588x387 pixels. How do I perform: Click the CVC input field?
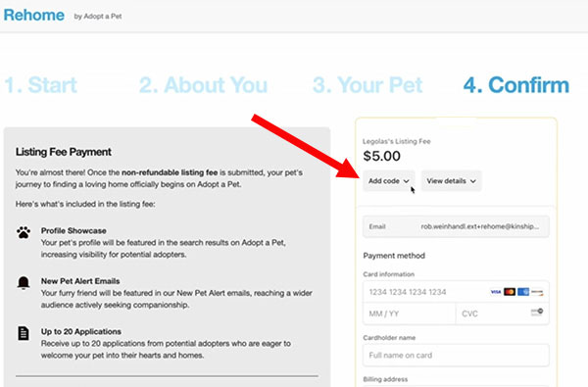[x=503, y=314]
